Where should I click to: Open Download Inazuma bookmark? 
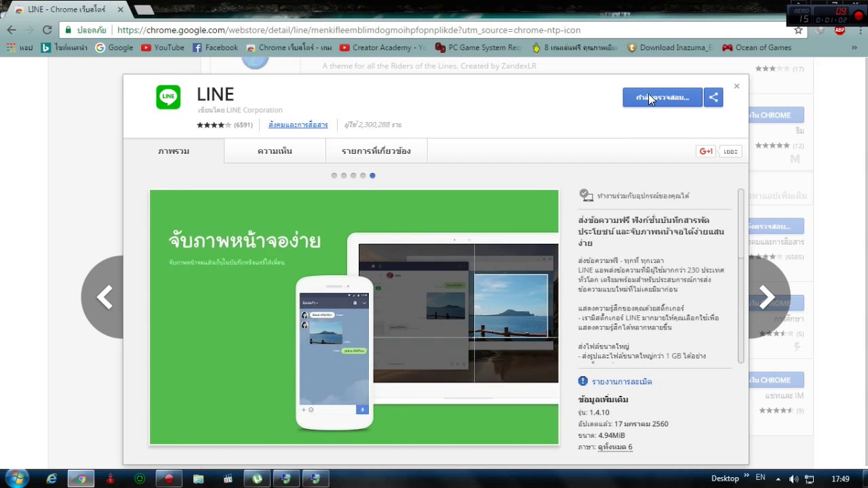click(x=670, y=47)
